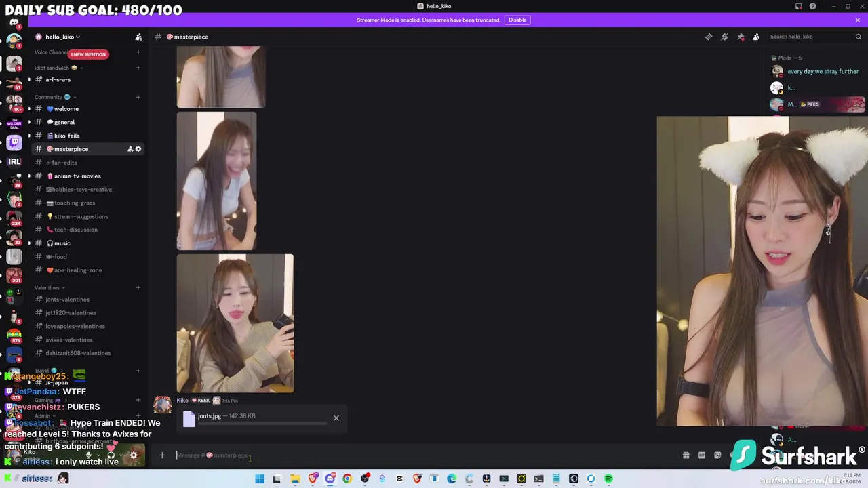The image size is (868, 488).
Task: Toggle the member list icon
Action: (x=756, y=37)
